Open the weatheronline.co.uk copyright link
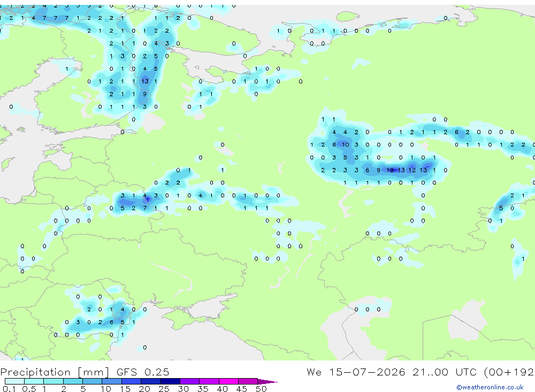 (x=490, y=387)
